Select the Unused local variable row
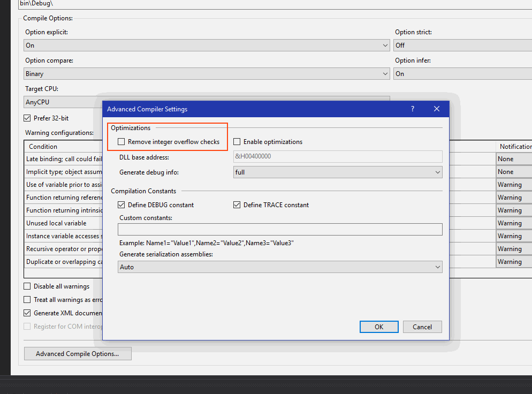Screen dimensions: 532x394 point(64,223)
